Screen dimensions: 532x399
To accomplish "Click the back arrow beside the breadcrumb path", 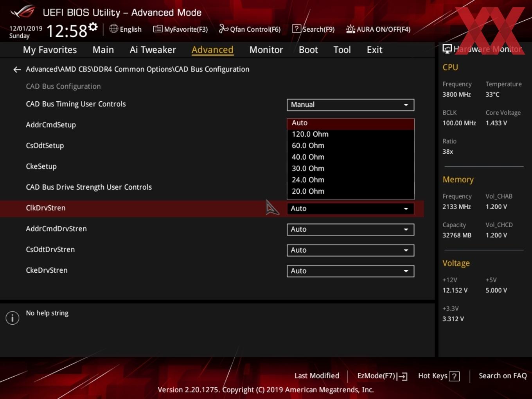I will click(17, 70).
